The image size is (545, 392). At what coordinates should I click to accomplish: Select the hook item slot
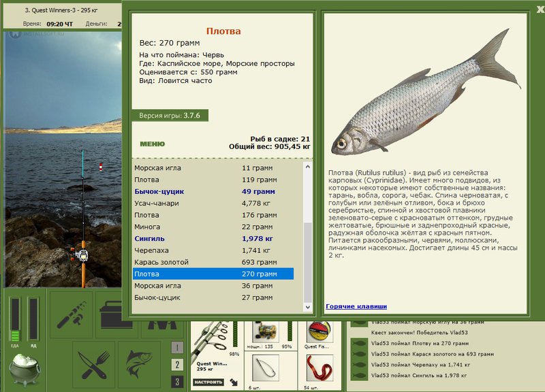tap(266, 367)
